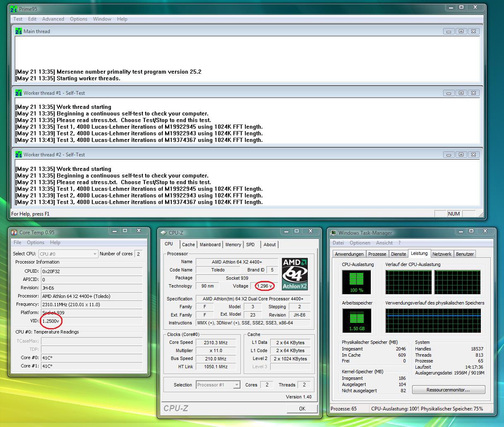Click 'Starting worker threads.' log line
Viewport: 504px width, 427px height.
coord(68,78)
